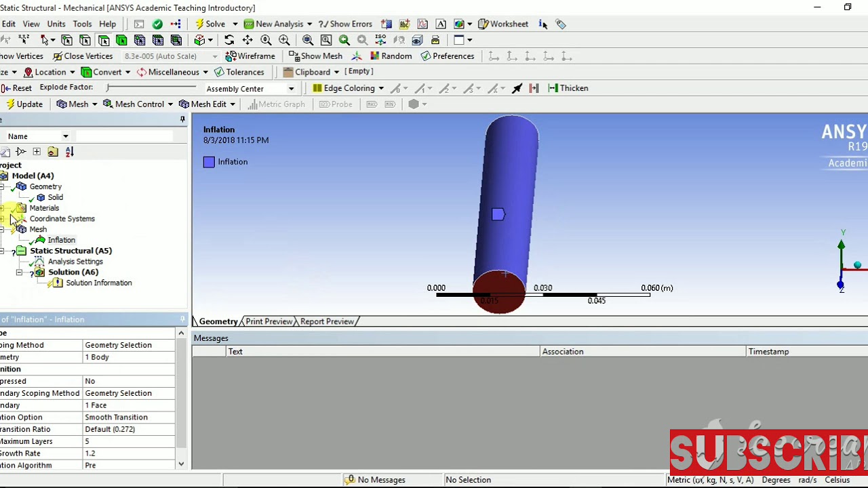The image size is (868, 488).
Task: Click the green checkmark icon near Help
Action: coord(157,24)
